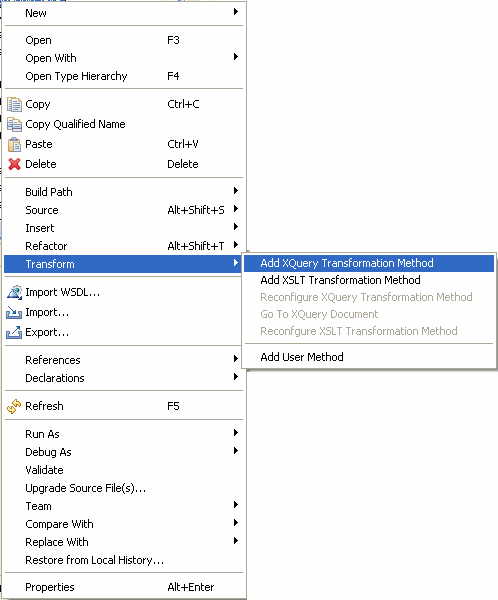Open the Refactor submenu
Image resolution: width=498 pixels, height=600 pixels.
(124, 246)
